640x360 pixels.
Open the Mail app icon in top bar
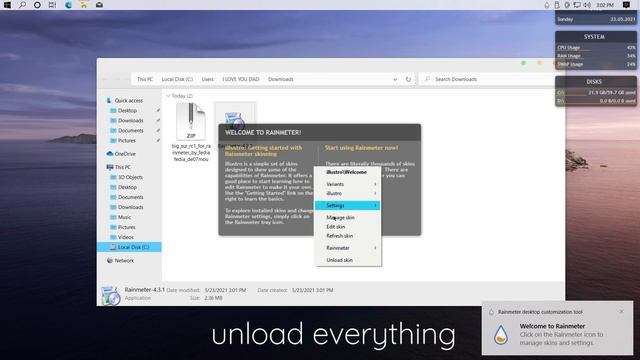(x=99, y=5)
